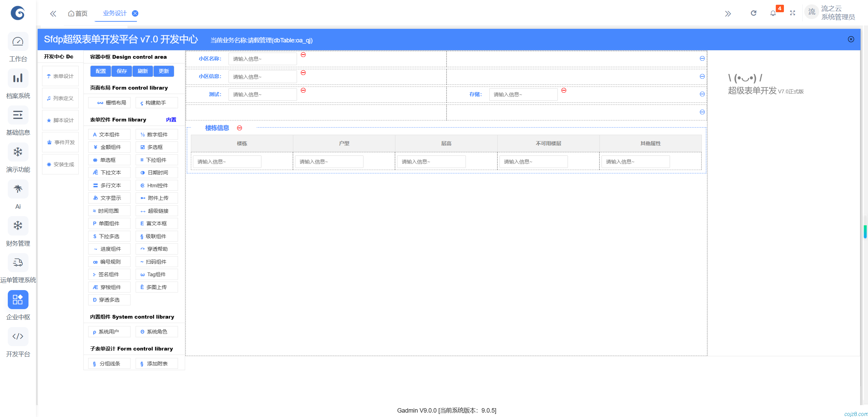
Task: Select the 文本组件 text component
Action: pos(109,134)
